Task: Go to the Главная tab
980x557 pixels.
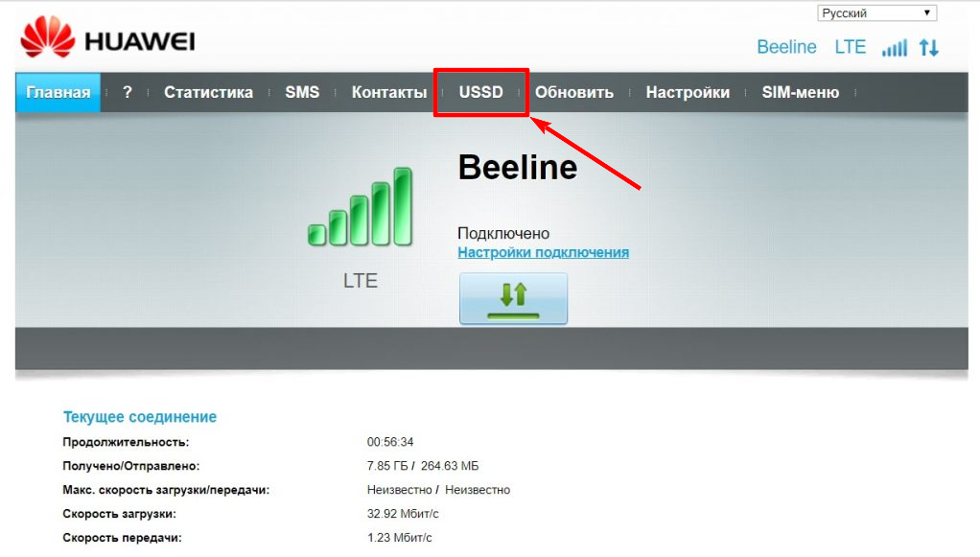Action: click(x=58, y=93)
